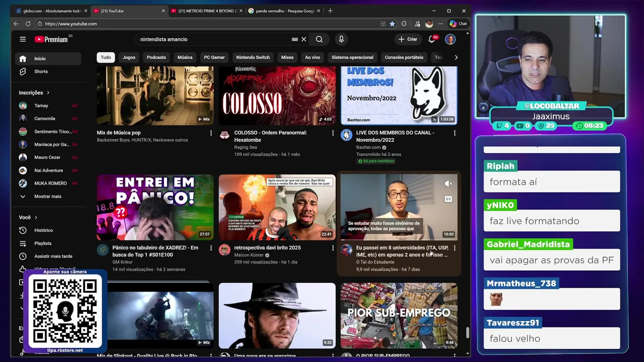The image size is (644, 362).
Task: Reload the page with the browser refresh icon
Action: coord(28,24)
